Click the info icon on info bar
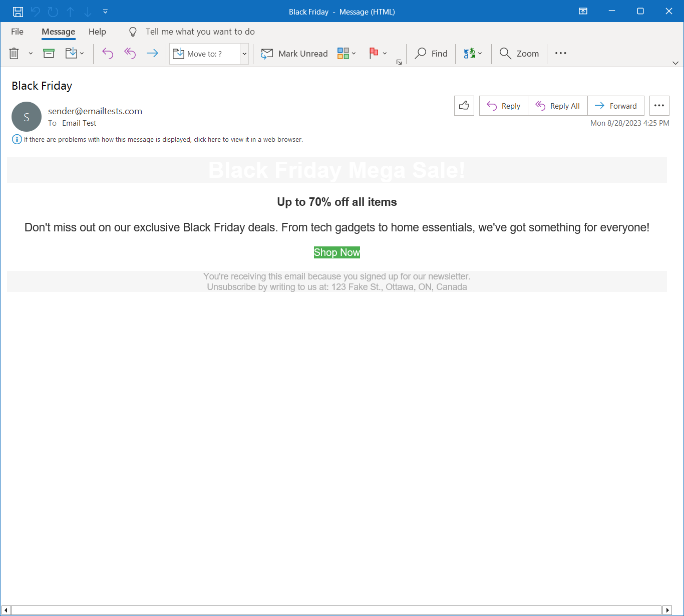Screen dimensions: 684x616 tap(17, 139)
